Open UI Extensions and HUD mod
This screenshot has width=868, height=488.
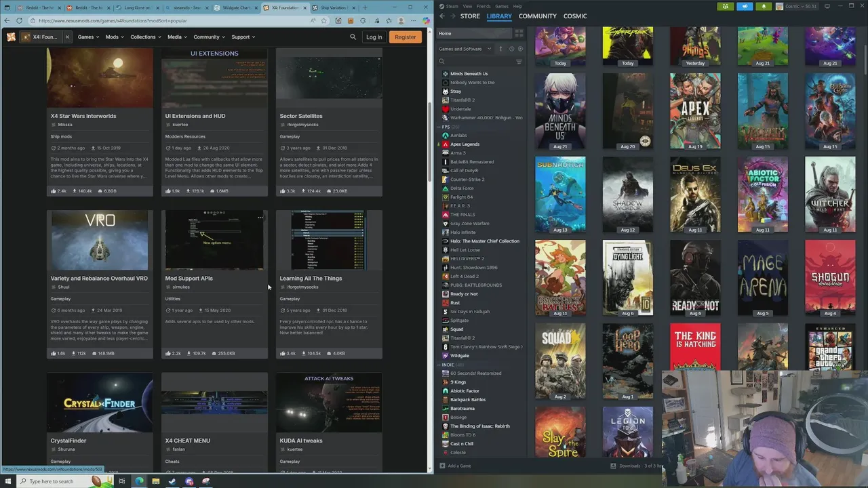coord(195,116)
